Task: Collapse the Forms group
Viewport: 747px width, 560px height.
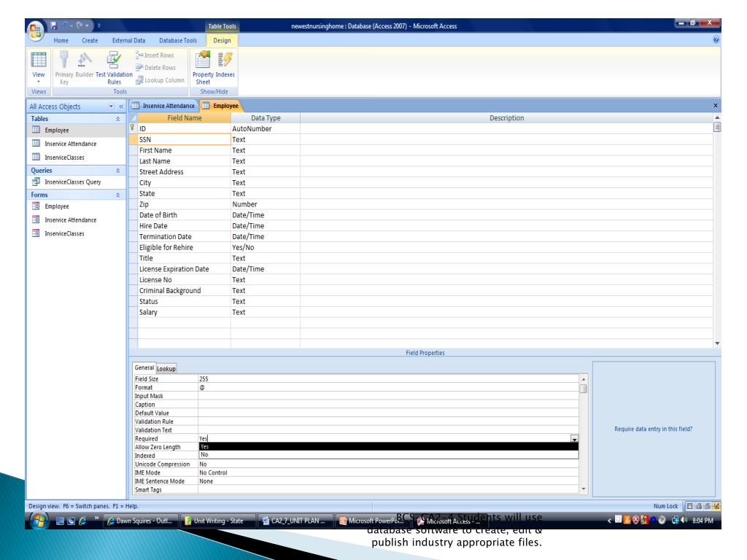Action: point(117,195)
